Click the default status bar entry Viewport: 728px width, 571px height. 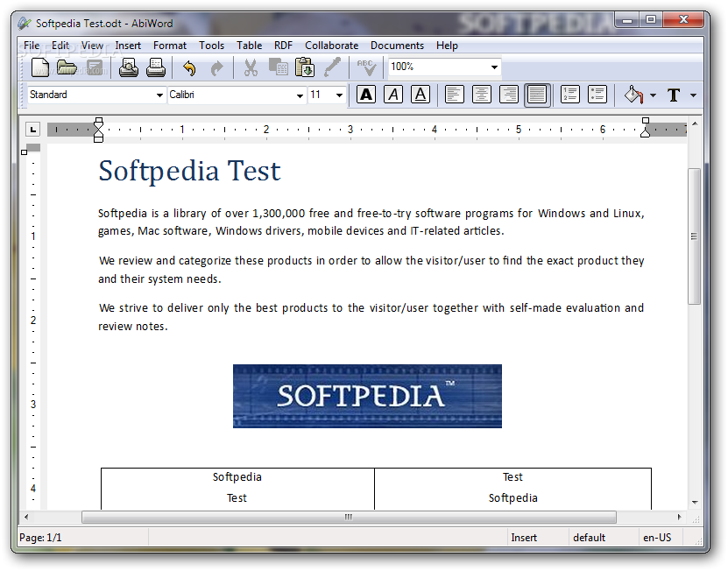[589, 538]
